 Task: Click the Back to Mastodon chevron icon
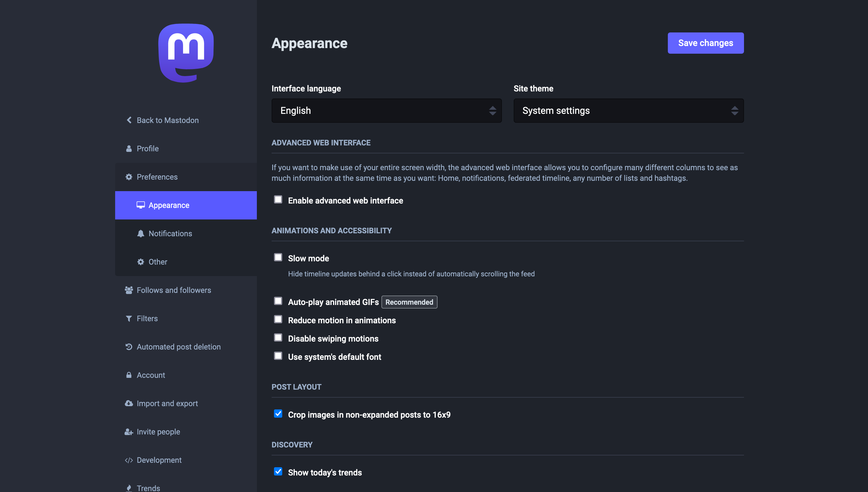point(129,120)
